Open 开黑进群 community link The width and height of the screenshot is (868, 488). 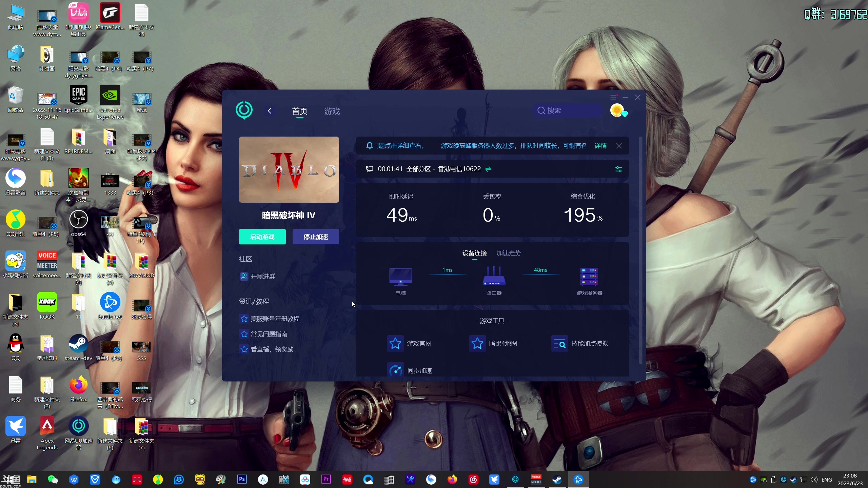click(x=258, y=277)
